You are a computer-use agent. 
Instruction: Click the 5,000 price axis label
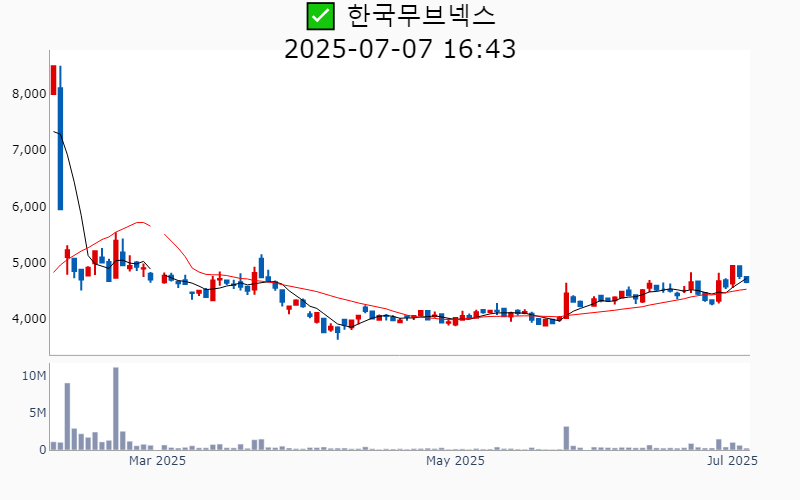(x=29, y=263)
